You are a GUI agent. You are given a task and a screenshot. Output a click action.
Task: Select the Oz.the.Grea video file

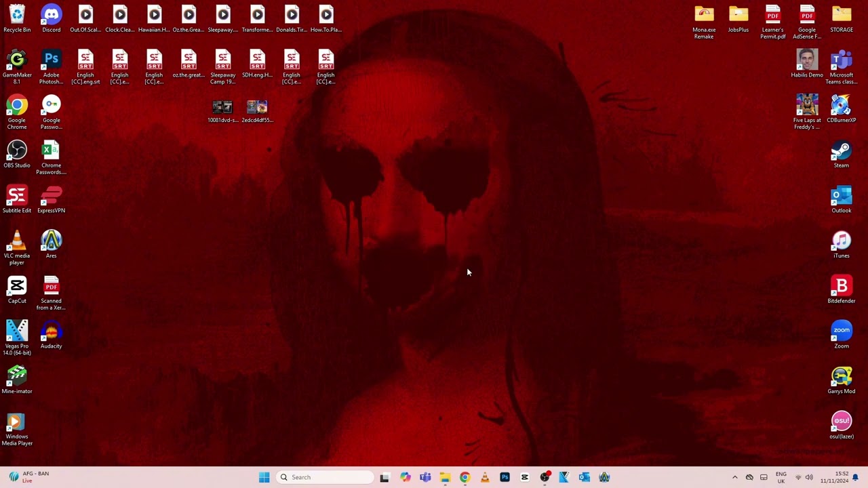(189, 19)
